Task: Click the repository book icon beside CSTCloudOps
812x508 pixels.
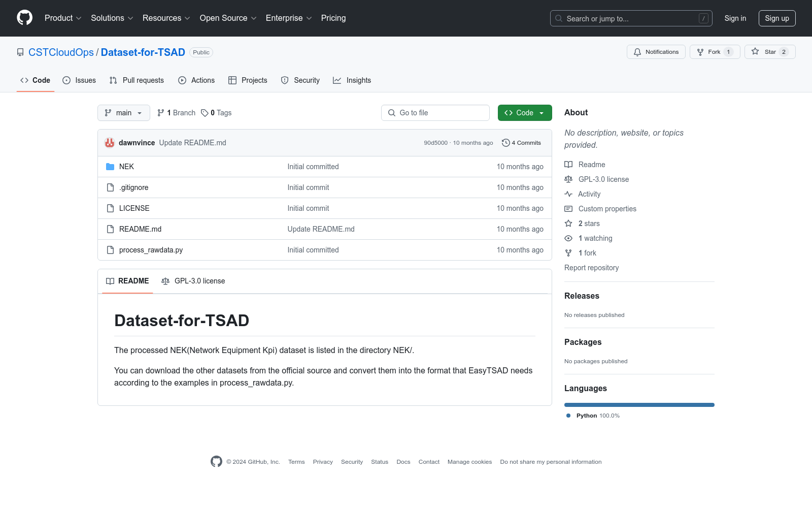Action: point(20,52)
